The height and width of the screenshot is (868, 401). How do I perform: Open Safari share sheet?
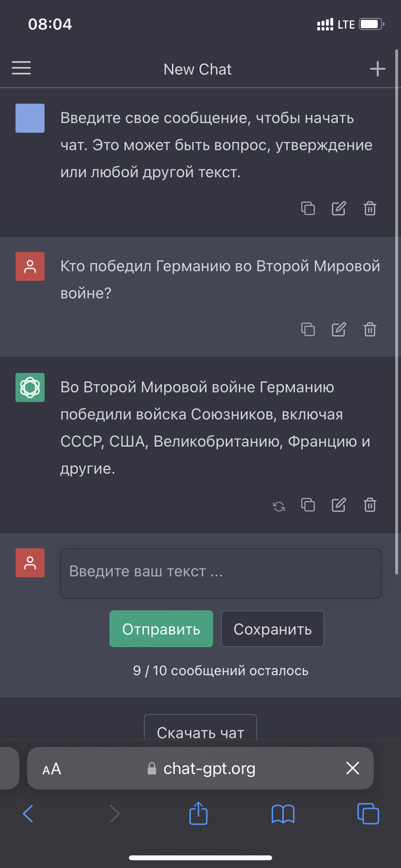tap(198, 814)
